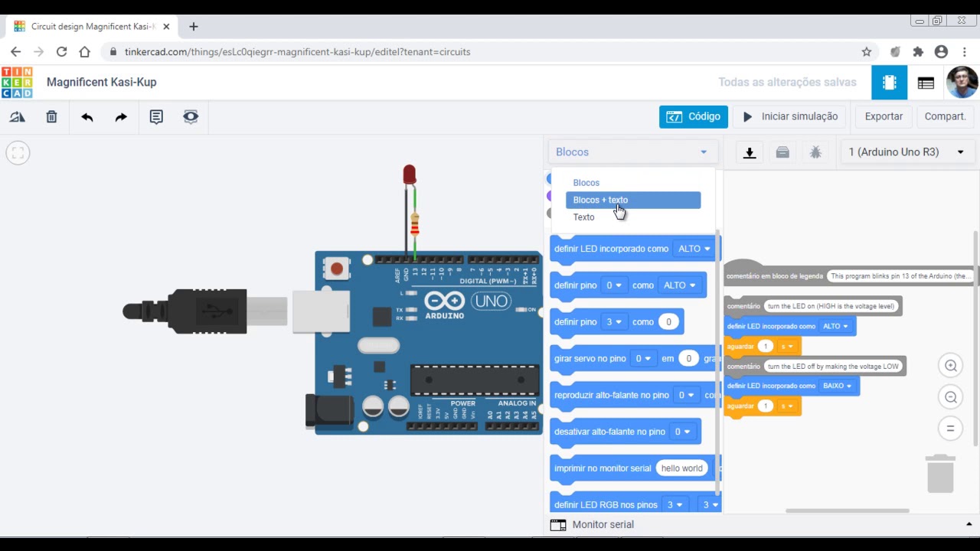The width and height of the screenshot is (980, 551).
Task: Click 'turn the LED off' comment text
Action: tap(833, 367)
